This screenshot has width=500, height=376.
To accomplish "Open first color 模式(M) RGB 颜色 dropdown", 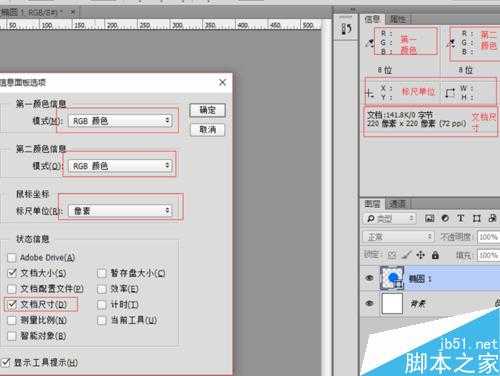I will pyautogui.click(x=120, y=121).
